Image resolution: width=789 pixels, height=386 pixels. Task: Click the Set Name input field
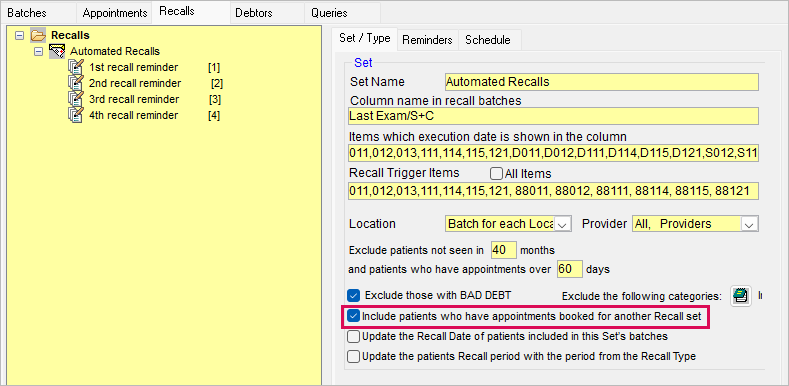coord(601,82)
